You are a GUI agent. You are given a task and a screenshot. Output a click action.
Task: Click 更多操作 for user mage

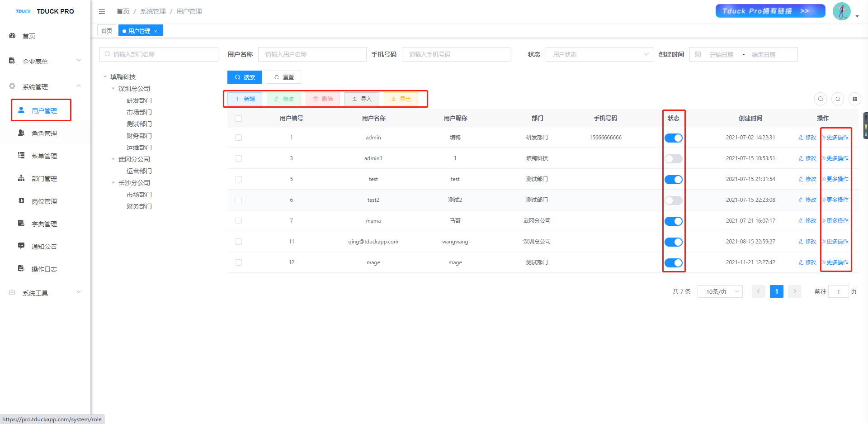tap(836, 262)
